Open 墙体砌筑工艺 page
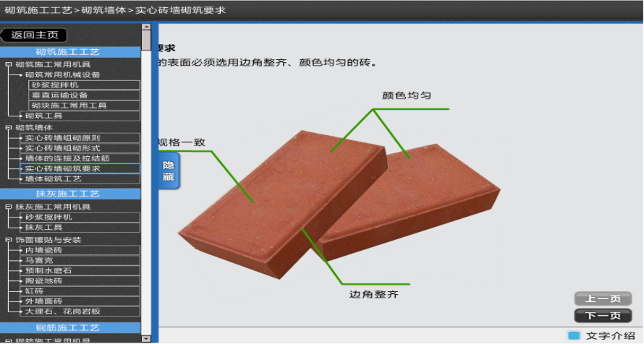644x344 pixels. point(80,179)
